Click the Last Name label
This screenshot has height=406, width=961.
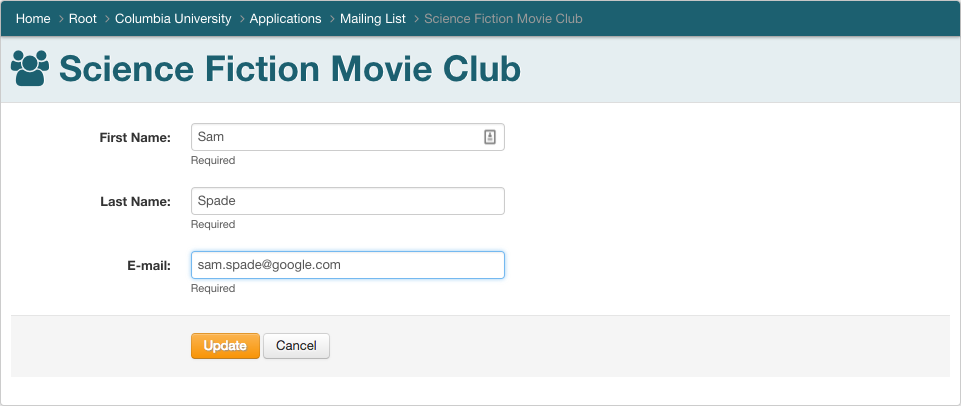pyautogui.click(x=135, y=202)
